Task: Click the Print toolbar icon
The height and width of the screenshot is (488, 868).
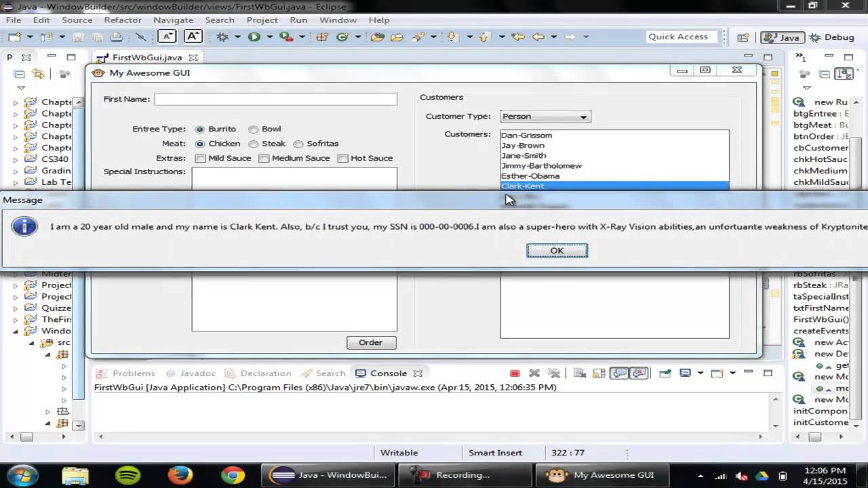Action: point(117,37)
